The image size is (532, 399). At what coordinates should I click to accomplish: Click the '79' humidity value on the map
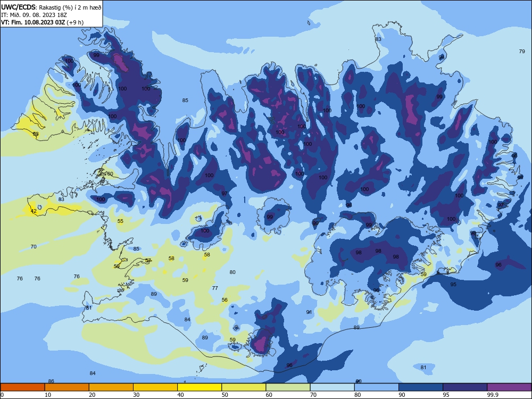522,52
